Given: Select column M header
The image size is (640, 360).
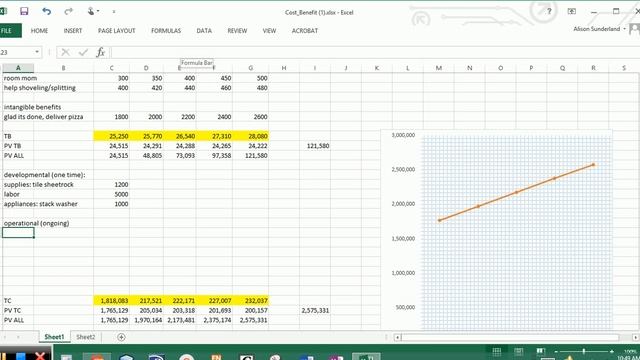Looking at the screenshot, I should [439, 68].
